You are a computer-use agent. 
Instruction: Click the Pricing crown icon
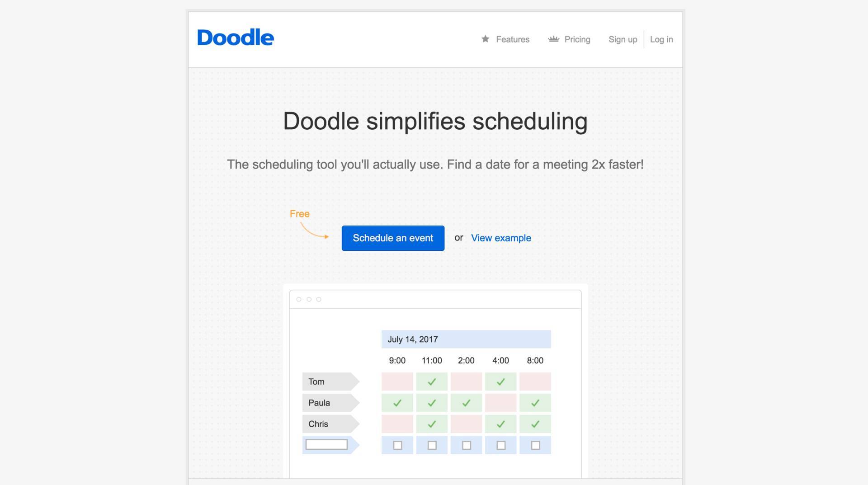[x=553, y=39]
